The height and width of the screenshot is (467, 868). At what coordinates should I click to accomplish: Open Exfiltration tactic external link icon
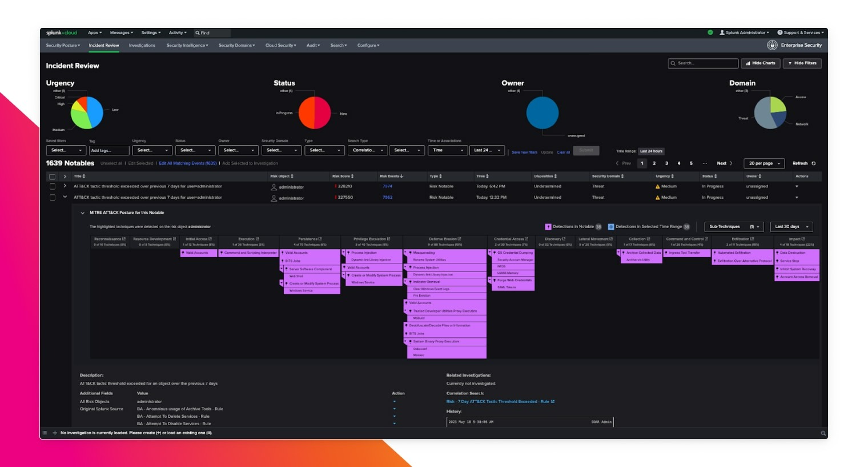pos(752,239)
